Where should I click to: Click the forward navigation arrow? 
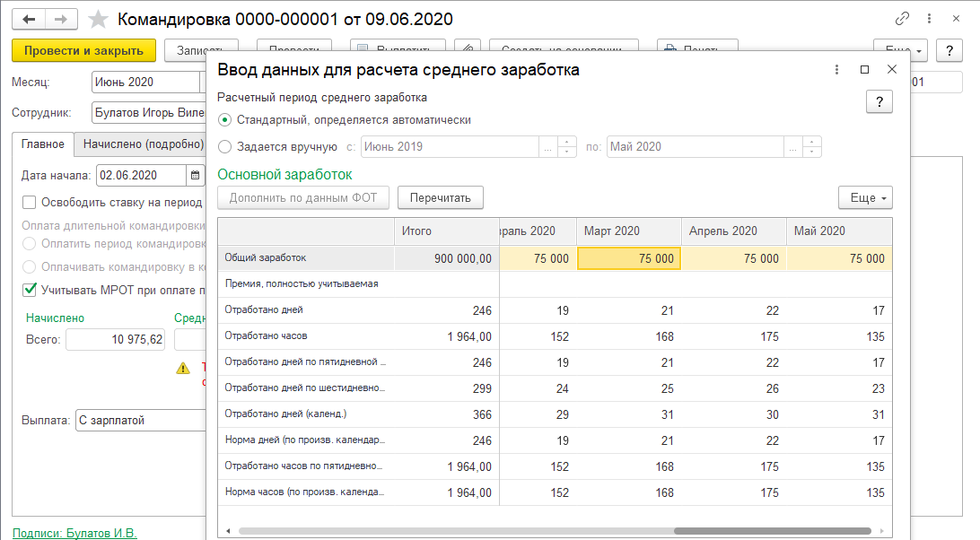(60, 19)
